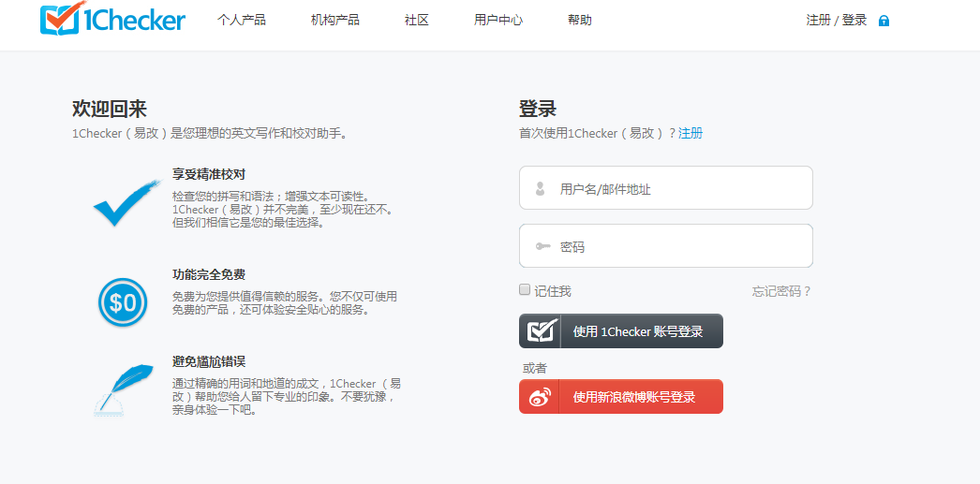Image resolution: width=980 pixels, height=484 pixels.
Task: Click the blue feather quill icon
Action: point(123,390)
